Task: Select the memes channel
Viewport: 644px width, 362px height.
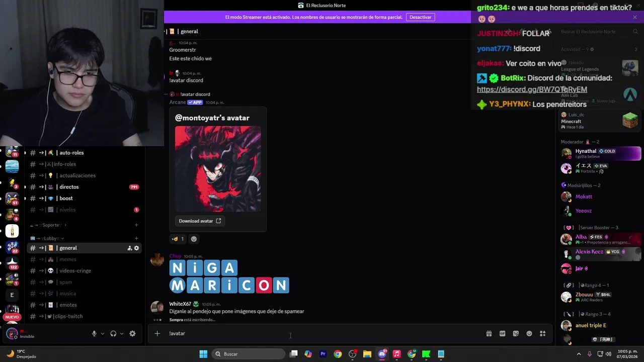Action: click(84, 259)
